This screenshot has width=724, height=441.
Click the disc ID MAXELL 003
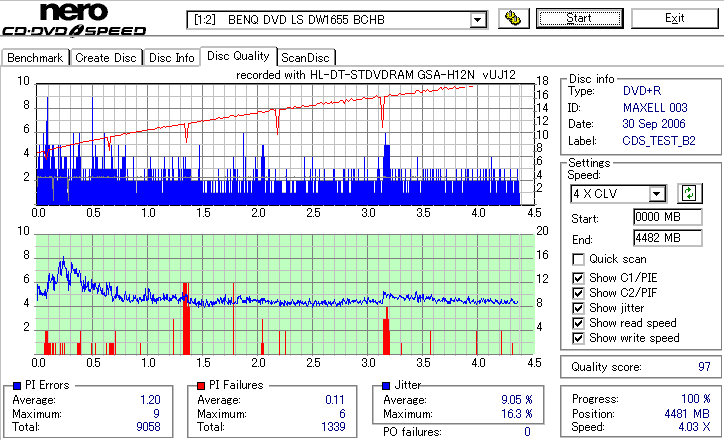(x=655, y=108)
